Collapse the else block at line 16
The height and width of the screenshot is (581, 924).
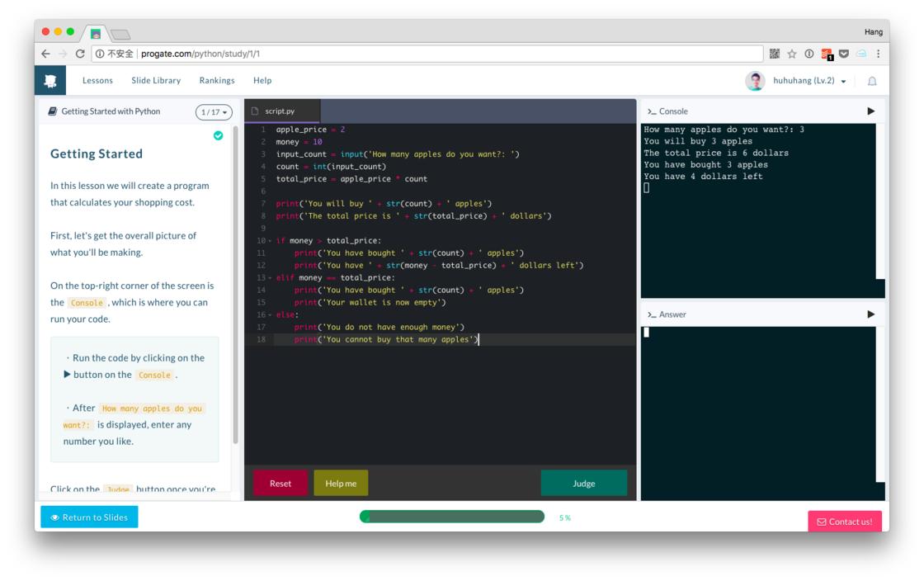270,315
